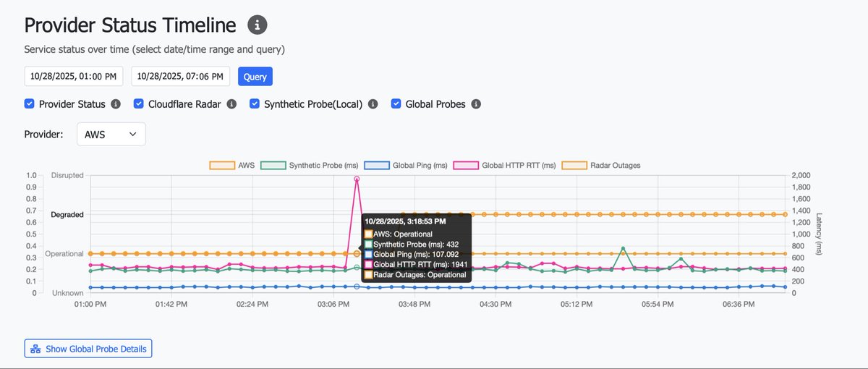This screenshot has height=369, width=868.
Task: Click the '04:30 PM' x-axis tick label
Action: (x=496, y=305)
